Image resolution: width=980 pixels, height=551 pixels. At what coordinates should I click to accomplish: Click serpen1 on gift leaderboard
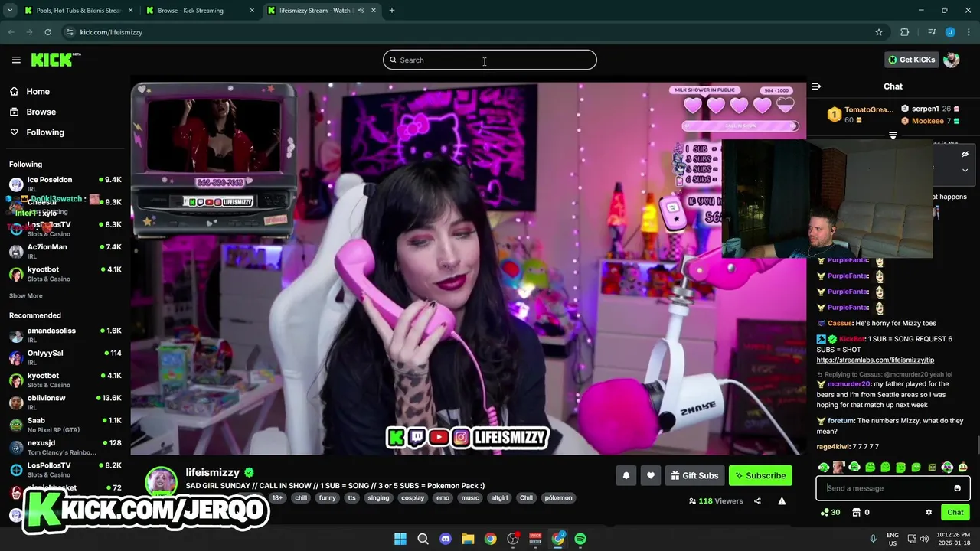tap(930, 109)
